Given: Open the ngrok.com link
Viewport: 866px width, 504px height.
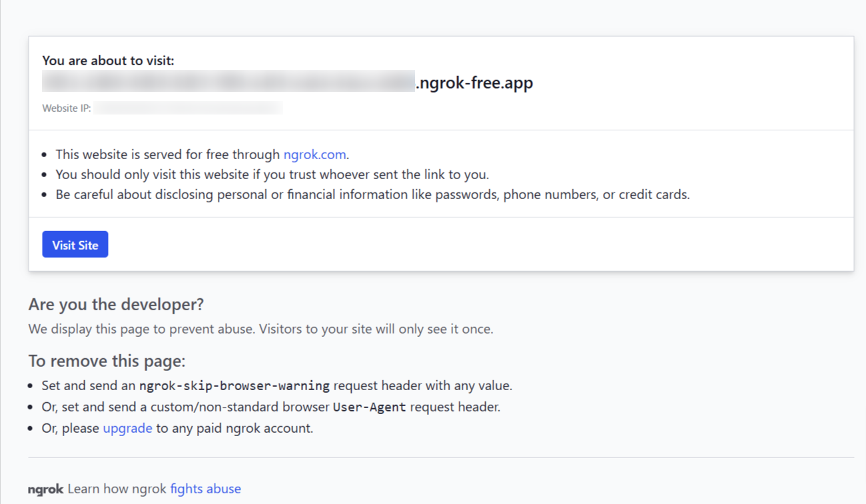Looking at the screenshot, I should pyautogui.click(x=314, y=154).
